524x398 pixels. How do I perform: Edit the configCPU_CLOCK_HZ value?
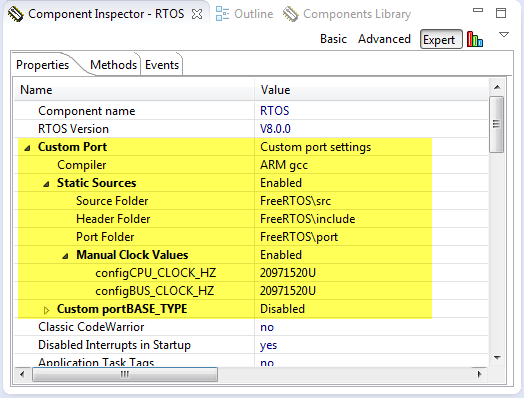[288, 273]
